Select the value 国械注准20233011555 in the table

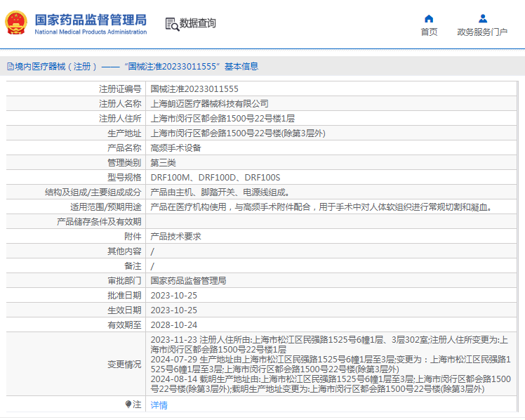coord(194,88)
